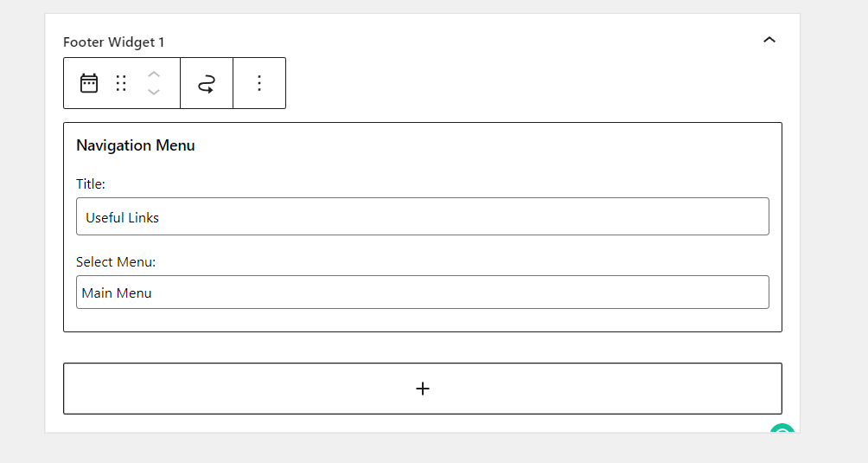The width and height of the screenshot is (868, 463).
Task: Click the plus icon to add a block
Action: pos(423,389)
